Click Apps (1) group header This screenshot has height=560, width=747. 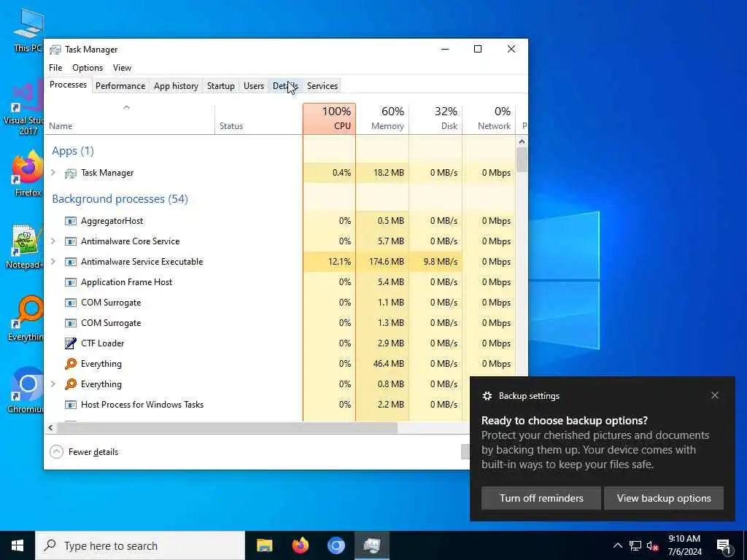tap(73, 151)
